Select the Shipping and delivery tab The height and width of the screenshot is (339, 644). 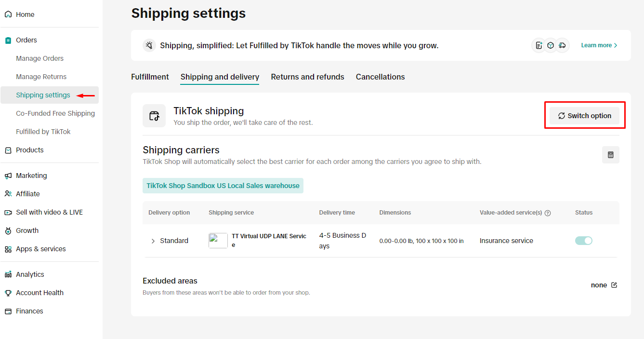click(x=220, y=77)
